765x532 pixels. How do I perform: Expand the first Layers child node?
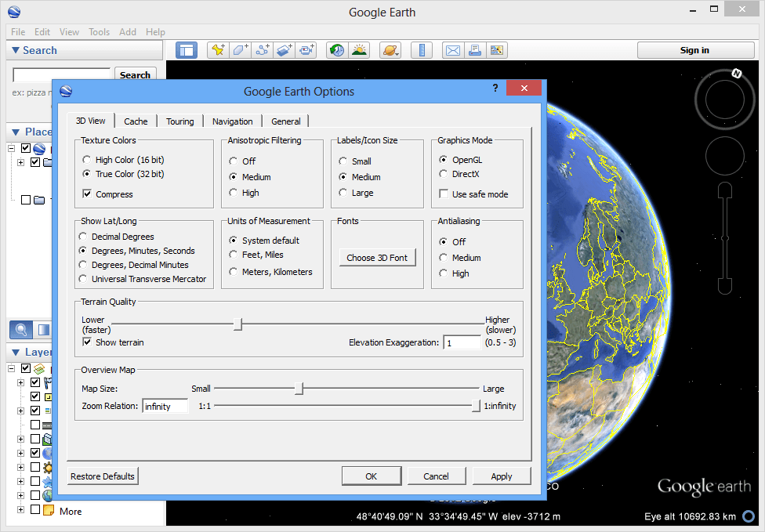tap(20, 382)
